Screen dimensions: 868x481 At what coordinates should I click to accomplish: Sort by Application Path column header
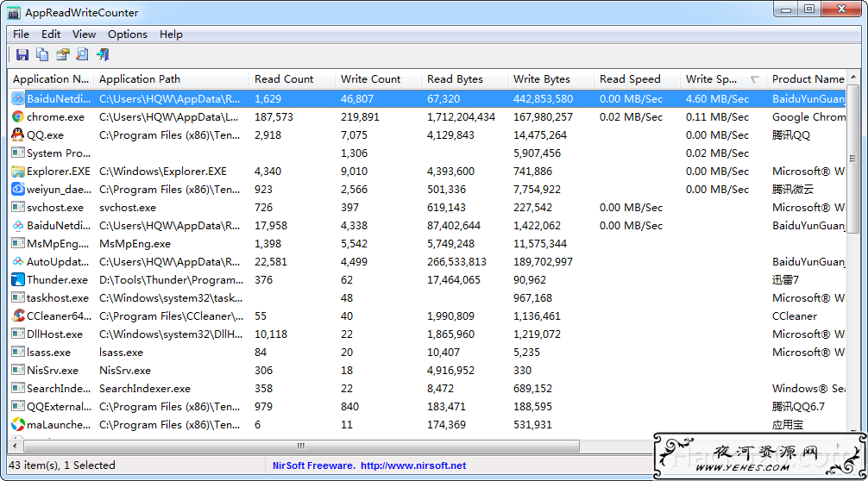[172, 79]
